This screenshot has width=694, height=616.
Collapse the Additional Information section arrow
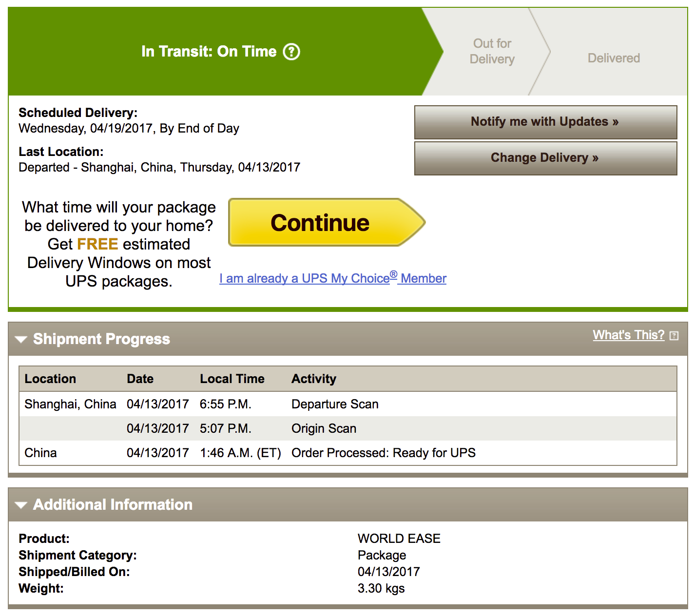(x=21, y=505)
